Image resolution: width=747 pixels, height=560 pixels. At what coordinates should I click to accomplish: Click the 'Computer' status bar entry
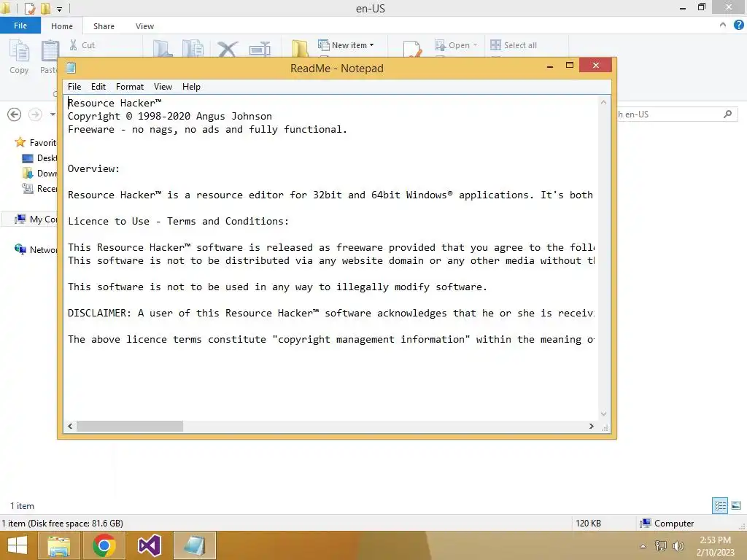[667, 524]
